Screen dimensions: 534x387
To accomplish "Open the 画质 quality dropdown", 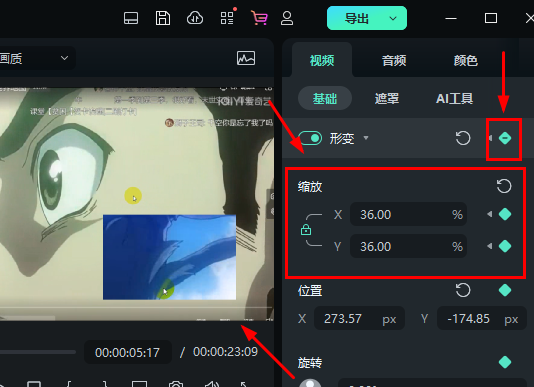I will 36,58.
